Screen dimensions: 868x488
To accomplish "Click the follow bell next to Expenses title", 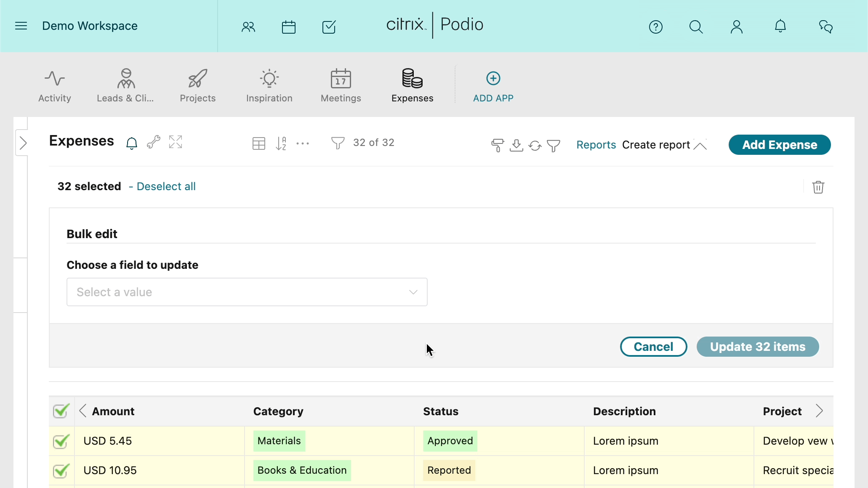I will (x=132, y=143).
